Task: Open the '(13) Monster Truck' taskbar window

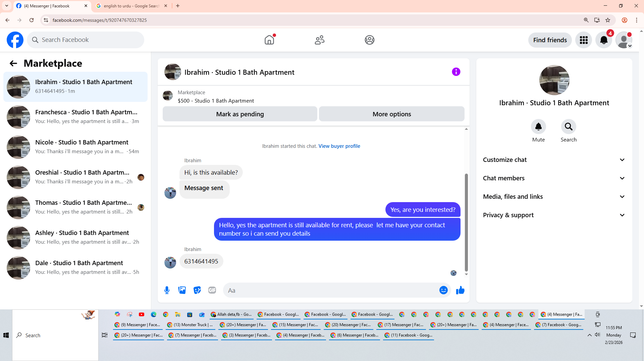Action: click(x=190, y=325)
